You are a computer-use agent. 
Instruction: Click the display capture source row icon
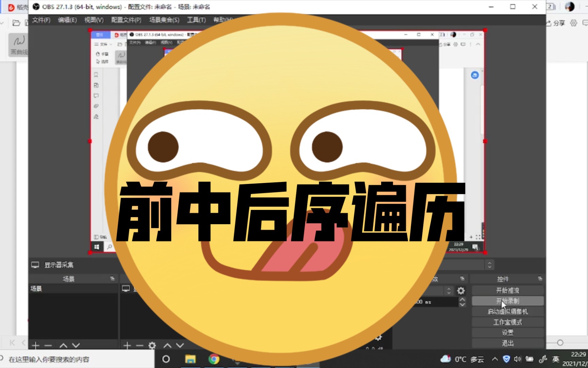pos(126,289)
